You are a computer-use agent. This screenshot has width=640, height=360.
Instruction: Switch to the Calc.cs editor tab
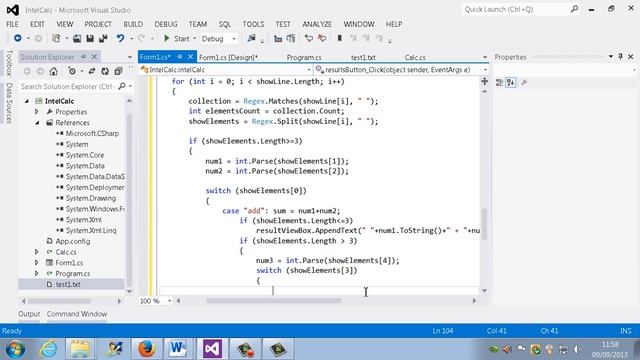[415, 58]
